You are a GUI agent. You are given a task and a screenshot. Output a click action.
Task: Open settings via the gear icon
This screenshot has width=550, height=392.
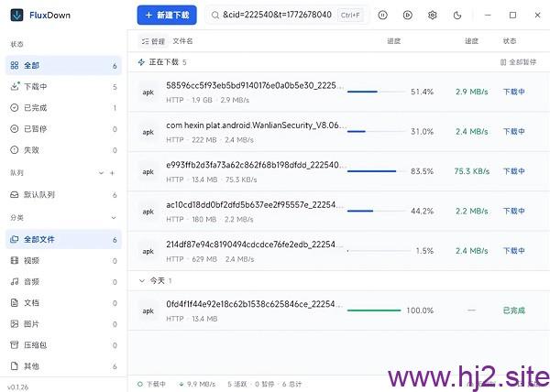[433, 15]
